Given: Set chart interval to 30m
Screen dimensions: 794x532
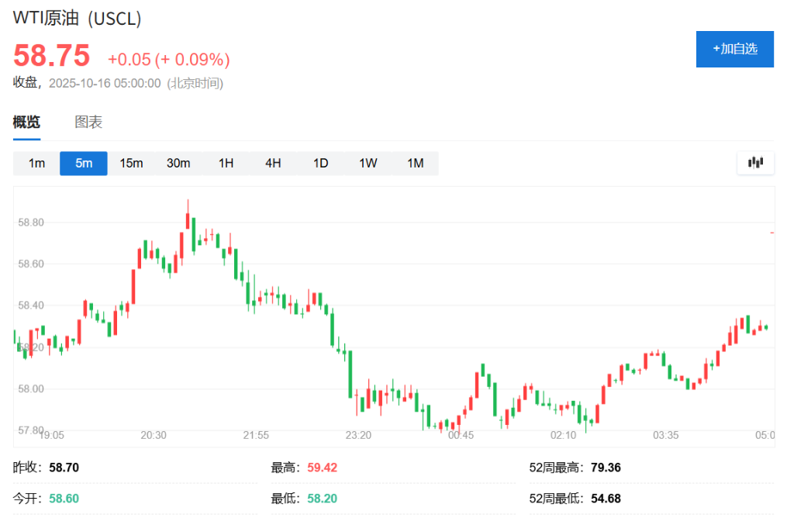Looking at the screenshot, I should (178, 164).
